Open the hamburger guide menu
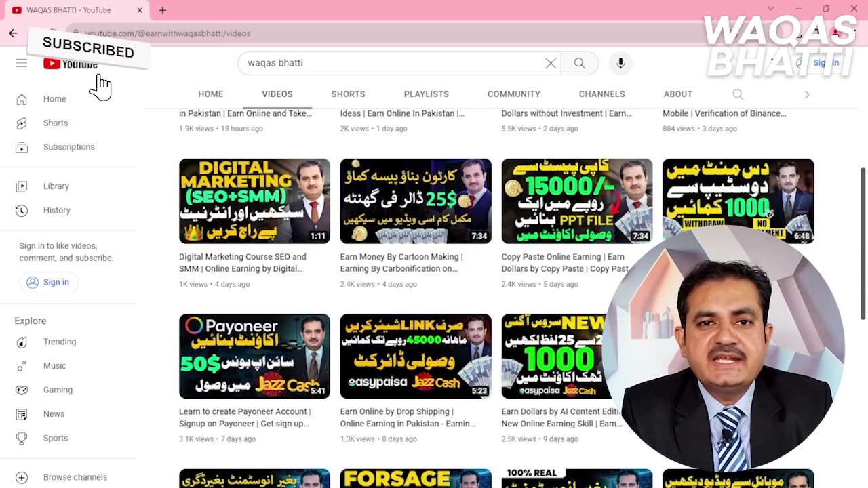The image size is (868, 488). [22, 63]
